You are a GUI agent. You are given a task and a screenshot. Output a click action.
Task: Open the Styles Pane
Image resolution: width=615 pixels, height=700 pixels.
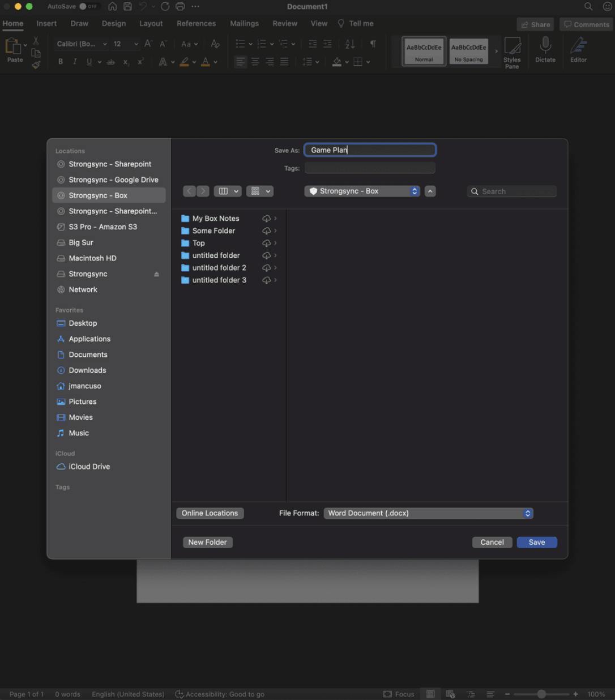coord(512,51)
